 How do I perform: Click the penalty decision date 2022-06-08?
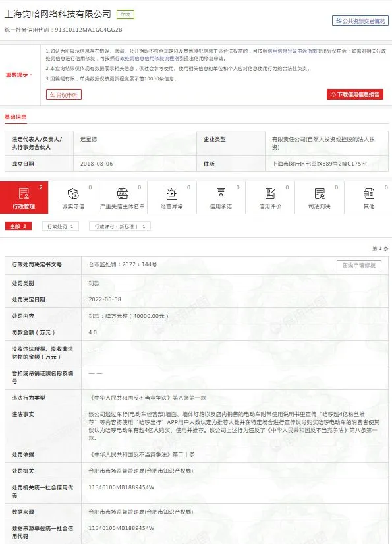(x=105, y=299)
